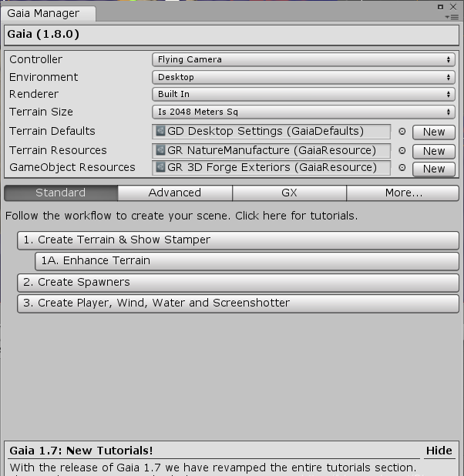
Task: Open the More... tab
Action: 402,193
